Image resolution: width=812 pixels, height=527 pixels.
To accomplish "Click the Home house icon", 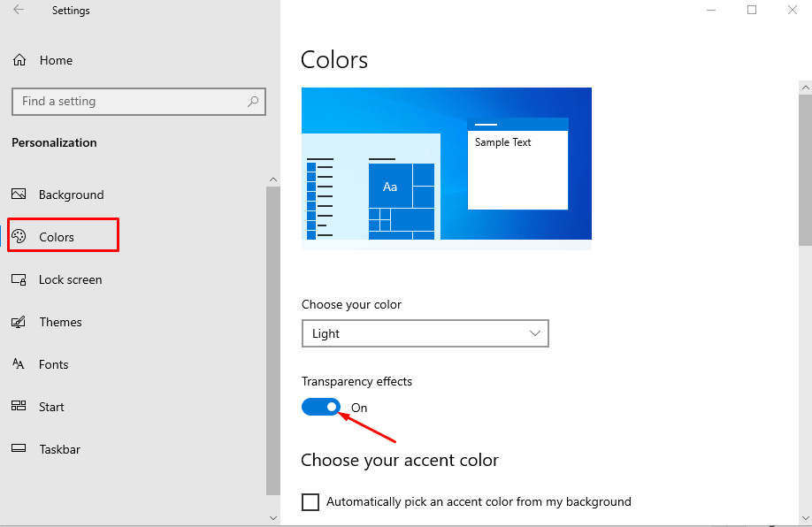I will 19,60.
